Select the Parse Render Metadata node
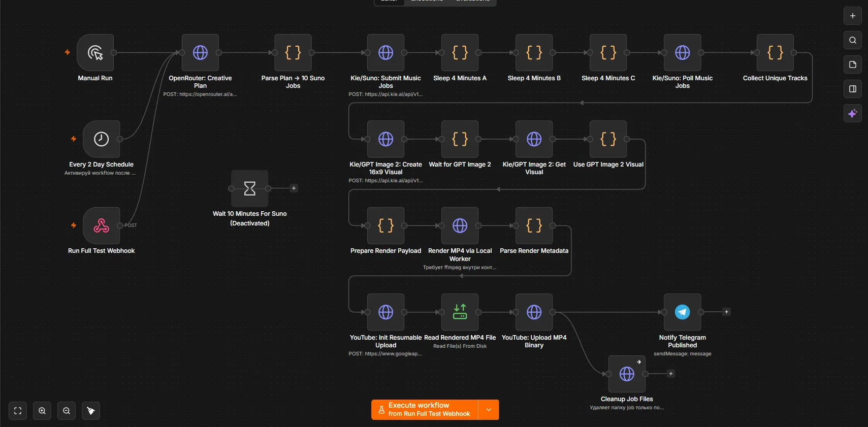The height and width of the screenshot is (427, 868). 534,225
